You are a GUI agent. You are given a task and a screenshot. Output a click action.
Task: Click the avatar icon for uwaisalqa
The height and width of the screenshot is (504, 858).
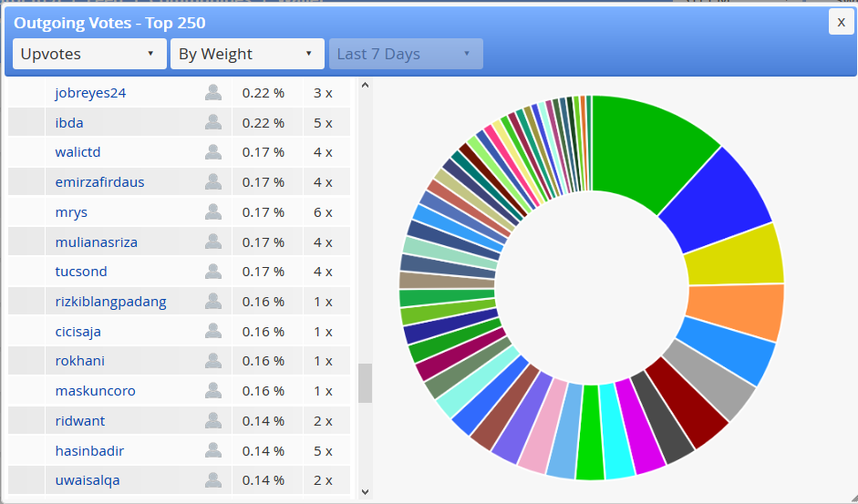coord(213,480)
